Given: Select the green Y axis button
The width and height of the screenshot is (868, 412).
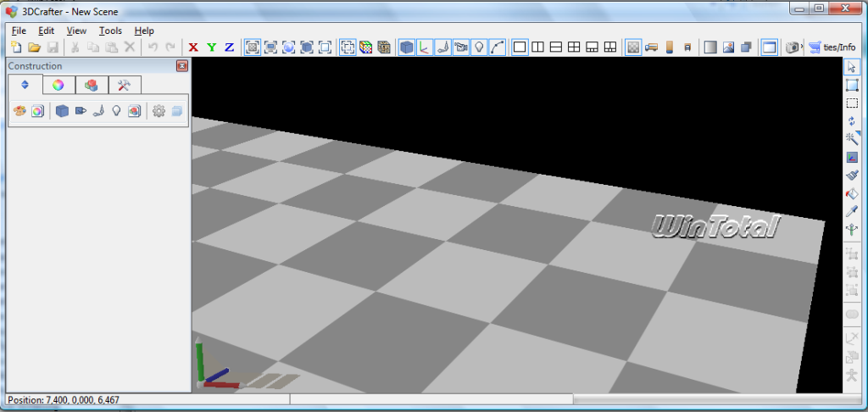Looking at the screenshot, I should pos(211,47).
